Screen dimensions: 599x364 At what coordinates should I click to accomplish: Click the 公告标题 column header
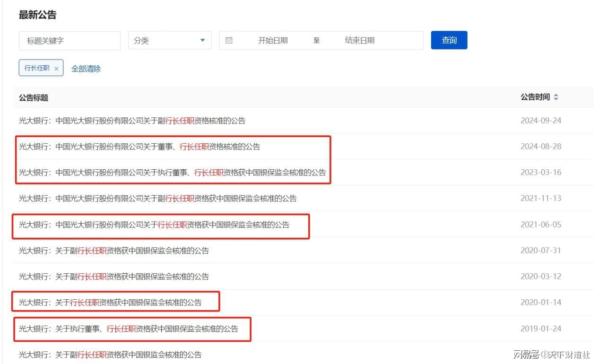pos(34,97)
